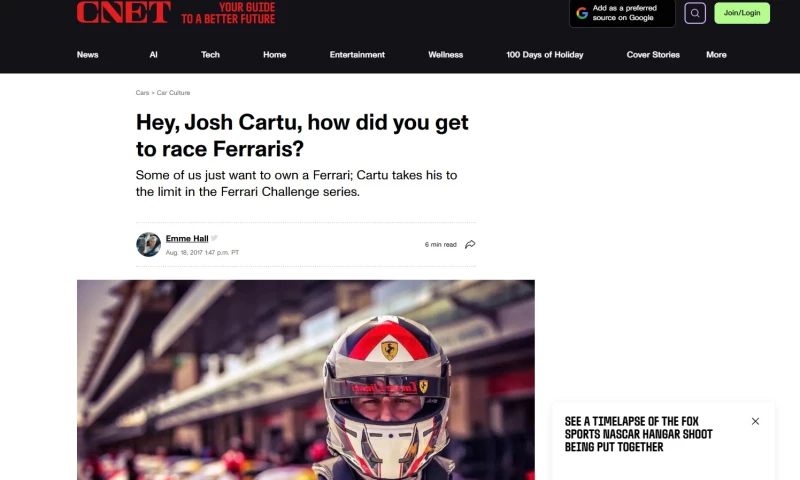The width and height of the screenshot is (800, 480).
Task: Go to the Home navigation item
Action: (274, 55)
